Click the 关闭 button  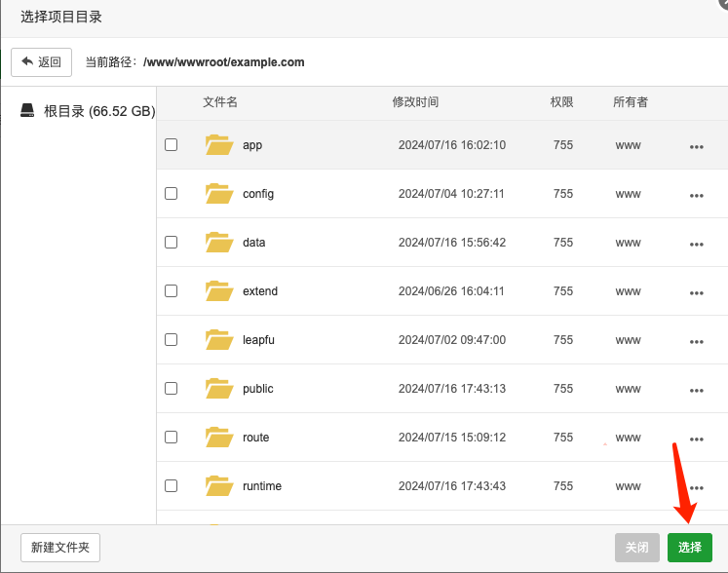coord(636,548)
